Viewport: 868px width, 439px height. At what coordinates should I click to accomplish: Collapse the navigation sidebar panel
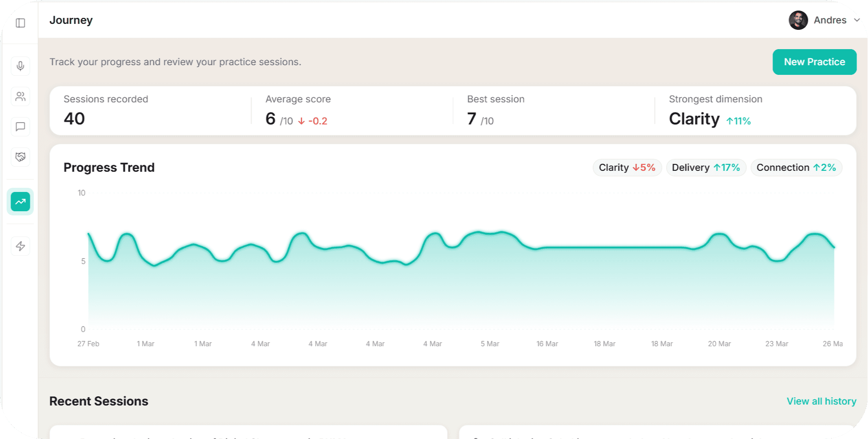tap(20, 23)
